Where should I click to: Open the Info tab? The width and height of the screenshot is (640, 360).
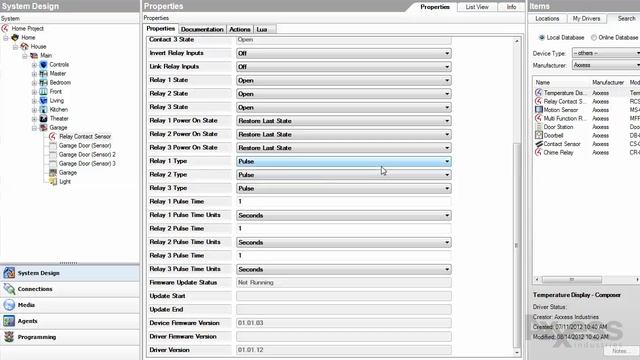511,7
